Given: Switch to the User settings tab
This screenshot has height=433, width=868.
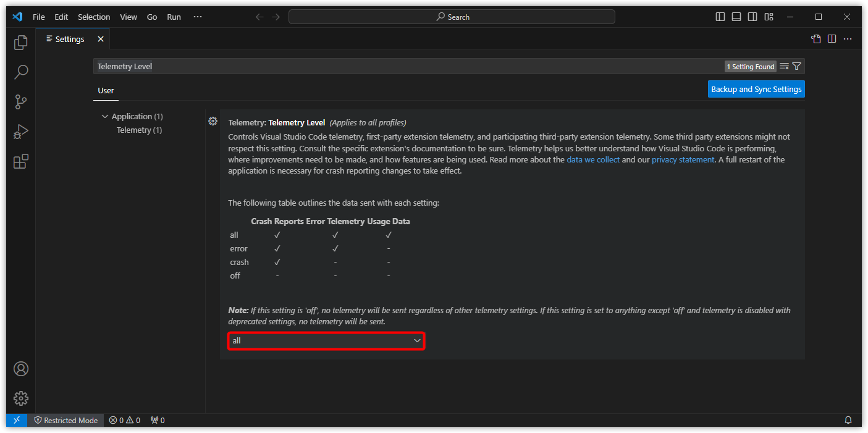Looking at the screenshot, I should [x=106, y=90].
